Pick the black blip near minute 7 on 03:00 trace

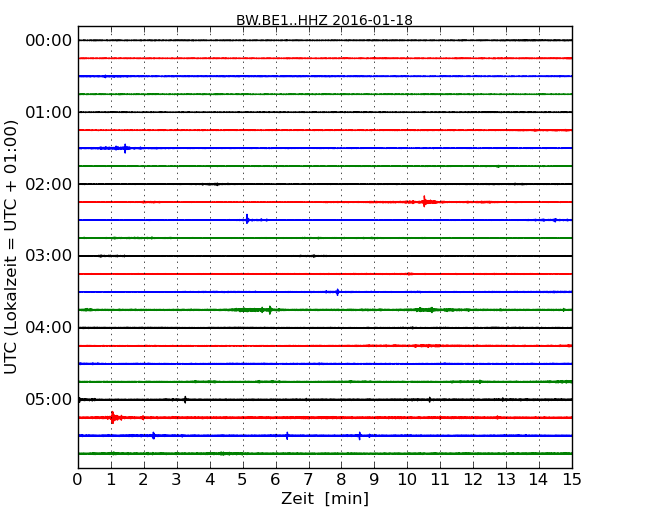coord(313,256)
